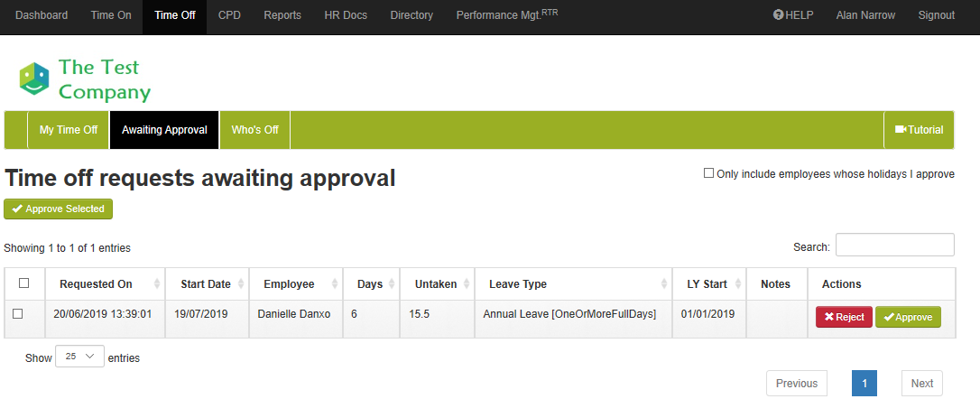
Task: Reject Danielle Danxo's leave request
Action: click(844, 317)
